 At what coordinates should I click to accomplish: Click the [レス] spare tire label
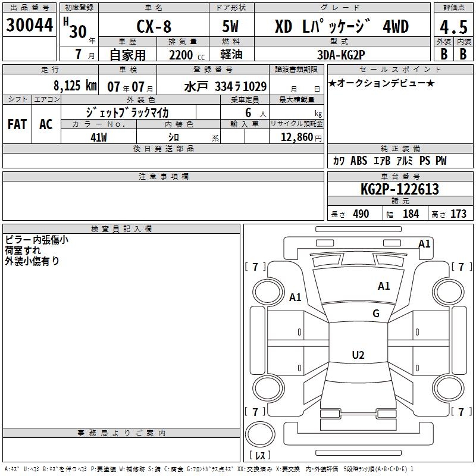(260, 455)
